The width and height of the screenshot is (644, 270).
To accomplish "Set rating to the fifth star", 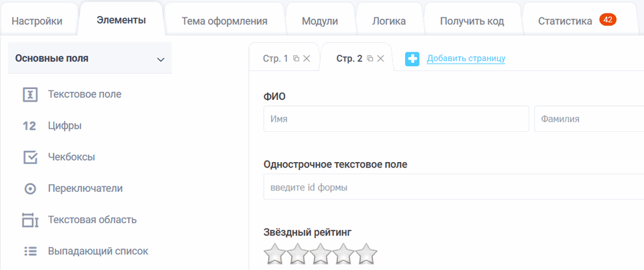I will tap(366, 255).
